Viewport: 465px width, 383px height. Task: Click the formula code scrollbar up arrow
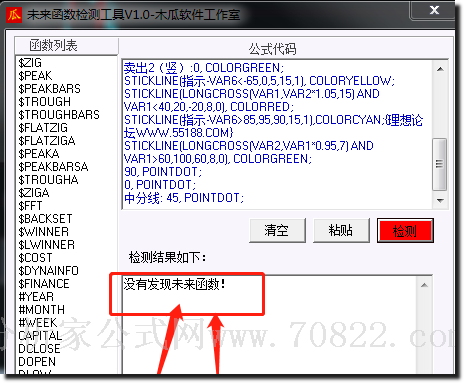click(440, 69)
